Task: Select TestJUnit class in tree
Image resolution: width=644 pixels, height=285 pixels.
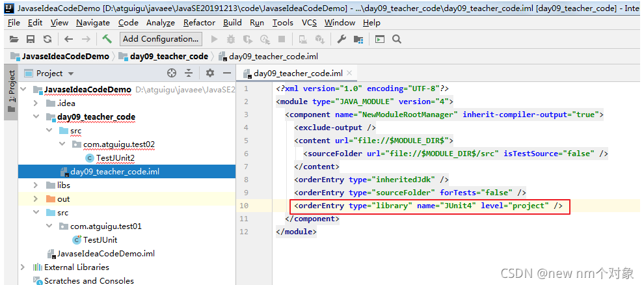Action: (101, 240)
